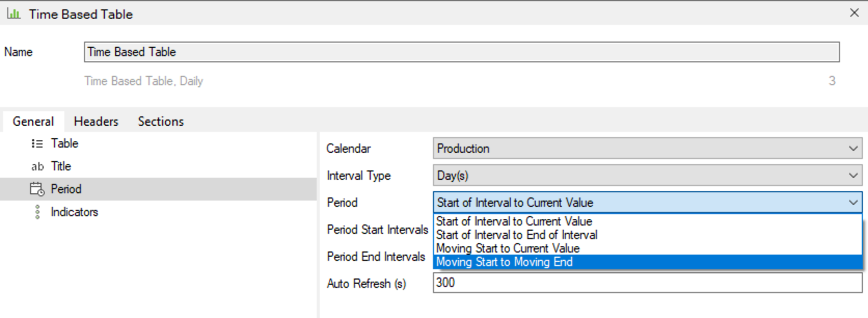Click the Period Start Intervals label
This screenshot has height=318, width=868.
pyautogui.click(x=377, y=230)
